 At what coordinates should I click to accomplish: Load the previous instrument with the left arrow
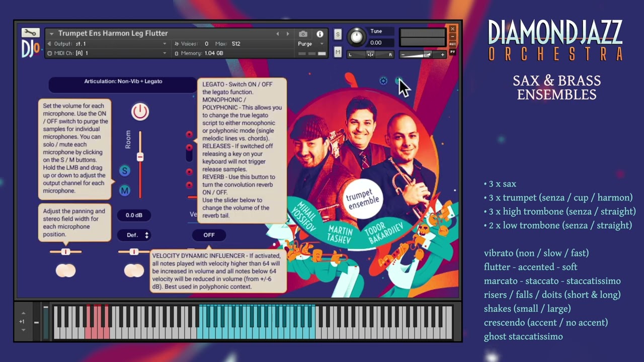[277, 34]
